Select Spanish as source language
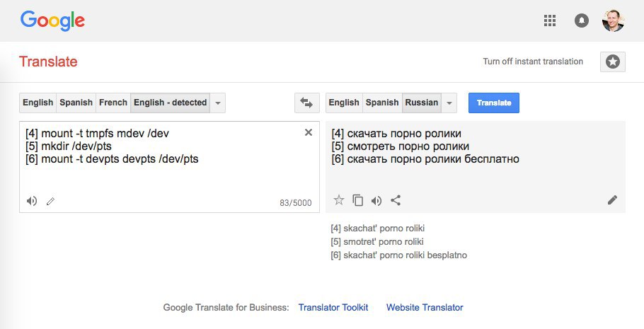644x329 pixels. point(76,103)
